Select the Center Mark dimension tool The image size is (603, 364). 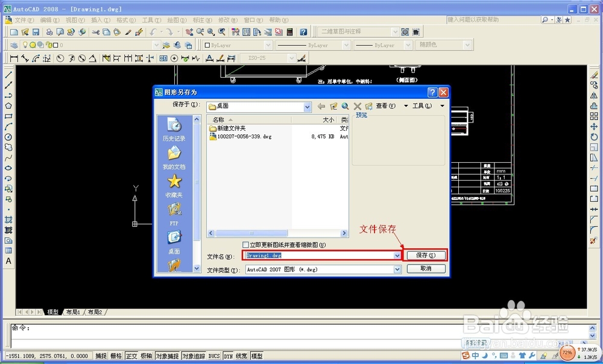click(x=174, y=58)
